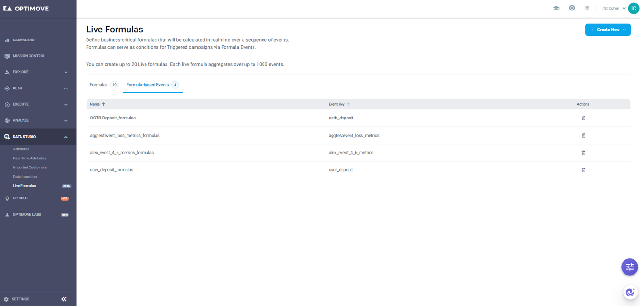
Task: Click the IC user avatar
Action: (x=634, y=8)
